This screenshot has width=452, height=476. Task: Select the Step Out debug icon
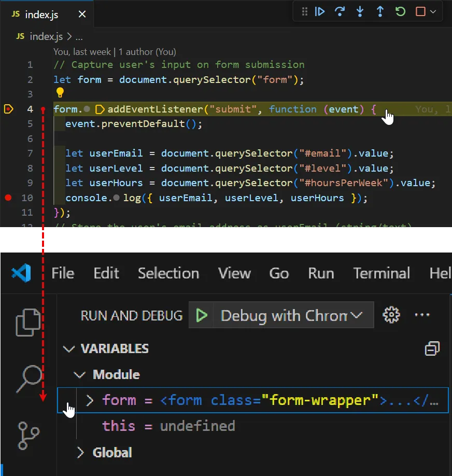pos(380,11)
